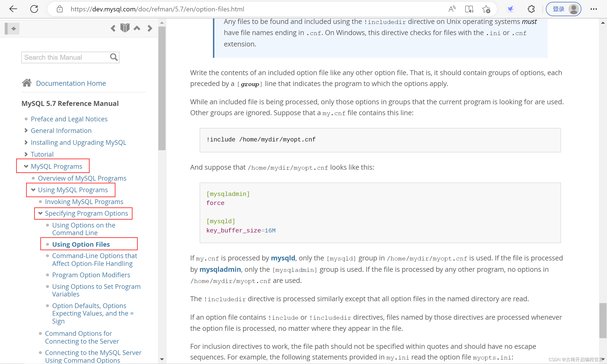This screenshot has height=364, width=607.
Task: Click the search magnifier in manual search
Action: (114, 57)
